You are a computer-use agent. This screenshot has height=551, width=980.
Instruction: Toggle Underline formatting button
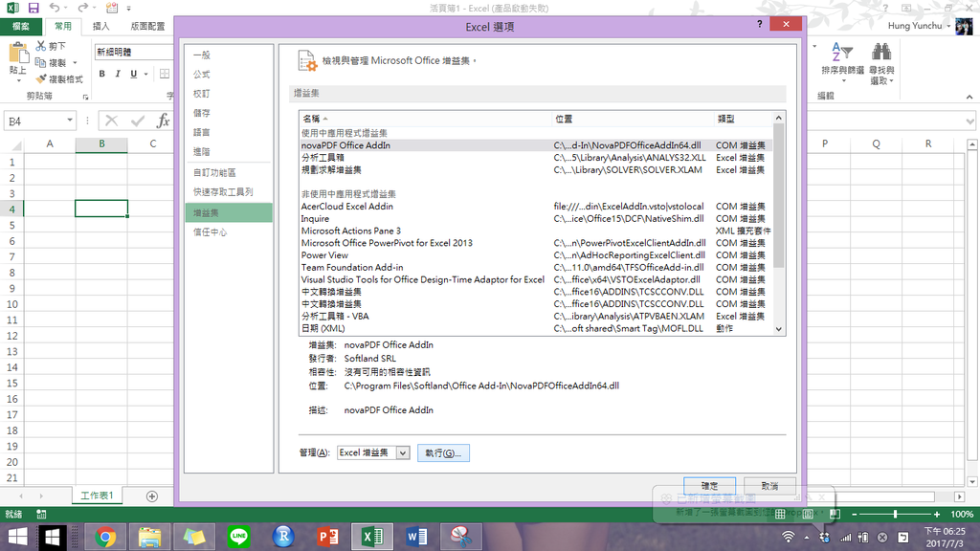point(133,74)
